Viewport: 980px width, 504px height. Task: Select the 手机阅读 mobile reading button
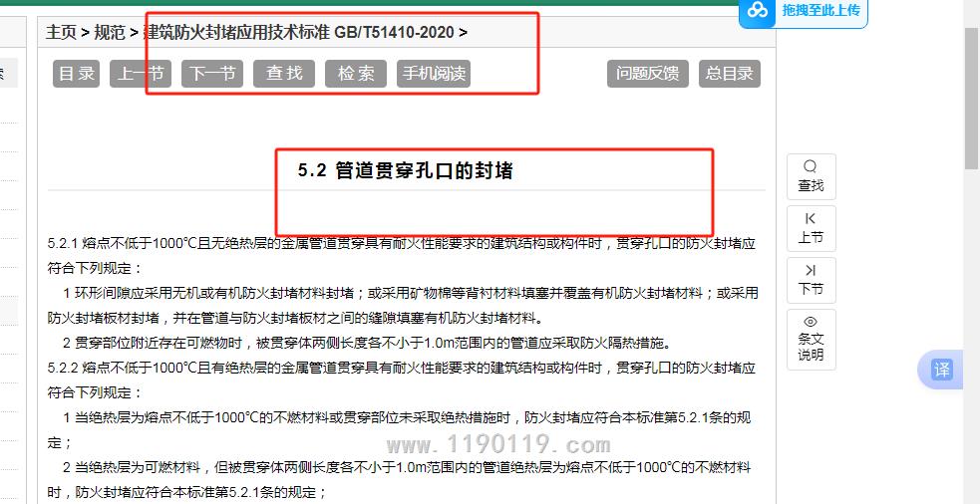point(433,74)
